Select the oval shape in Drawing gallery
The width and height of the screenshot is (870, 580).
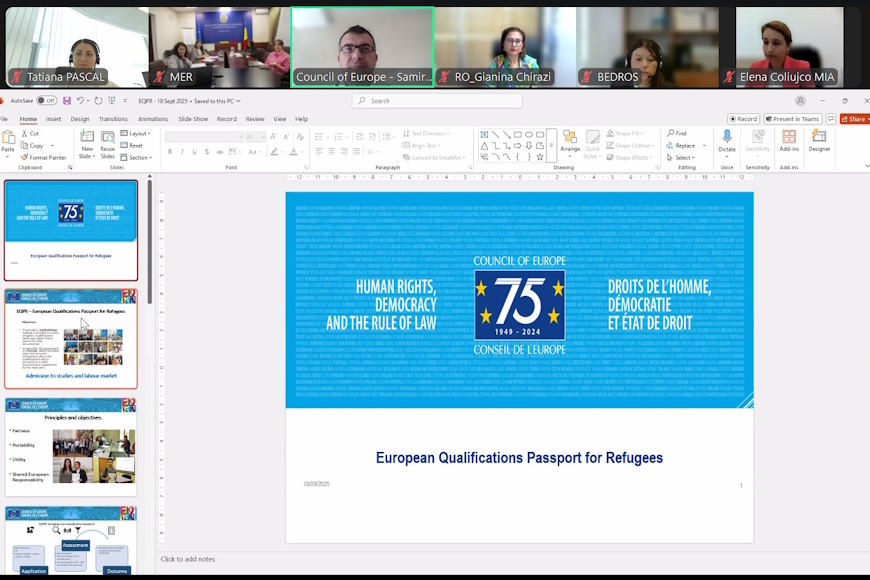point(529,134)
